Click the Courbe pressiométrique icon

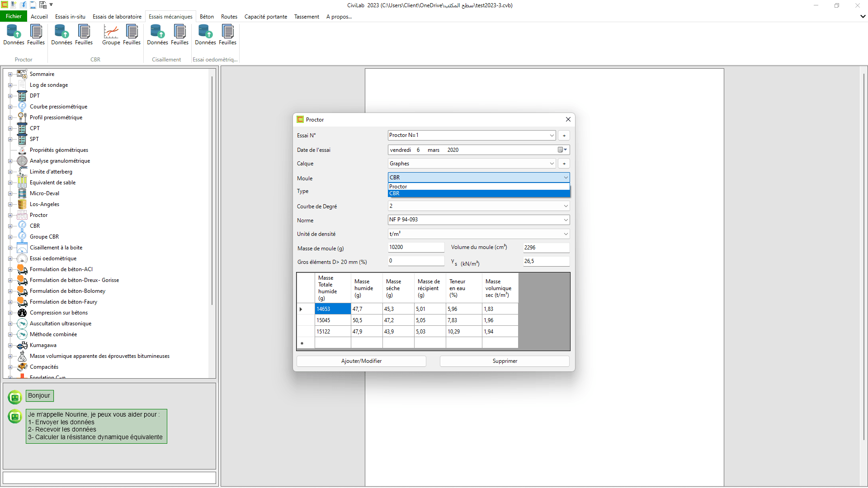coord(22,107)
